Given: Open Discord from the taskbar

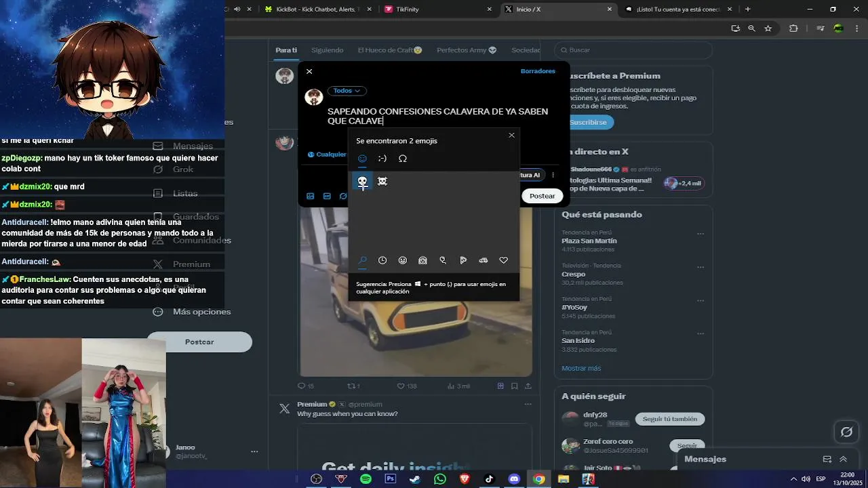Looking at the screenshot, I should coord(514,479).
